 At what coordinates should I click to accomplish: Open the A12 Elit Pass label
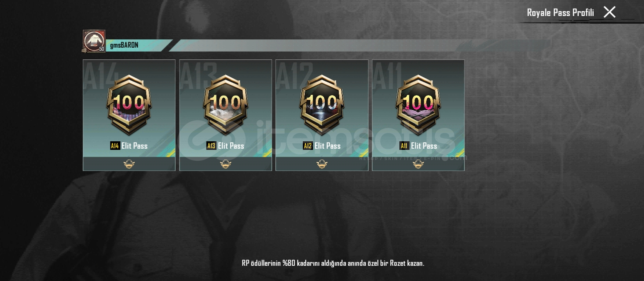[322, 146]
